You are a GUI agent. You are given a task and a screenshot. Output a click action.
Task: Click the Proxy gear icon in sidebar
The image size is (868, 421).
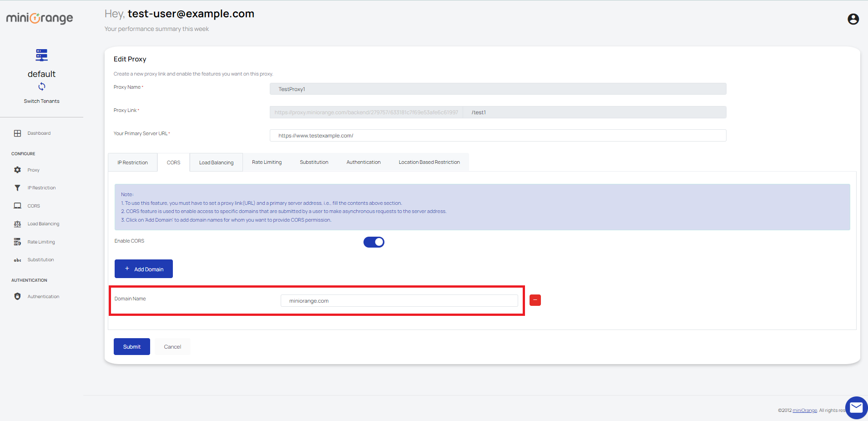pyautogui.click(x=17, y=170)
